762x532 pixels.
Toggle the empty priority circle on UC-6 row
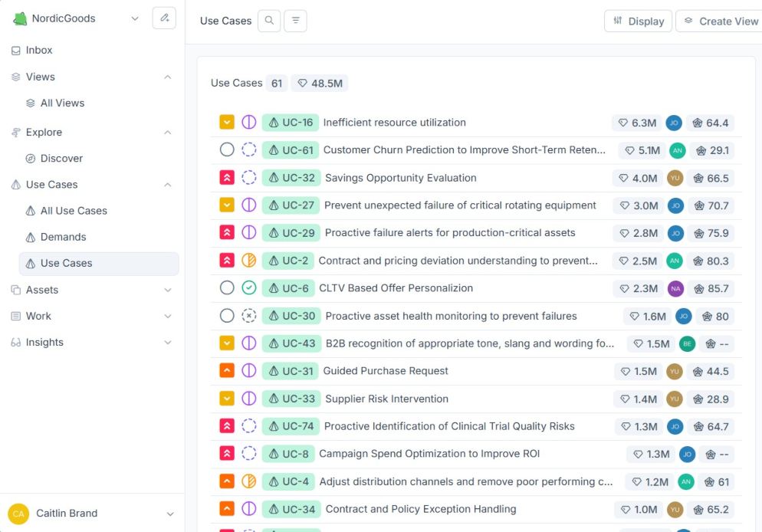point(227,288)
